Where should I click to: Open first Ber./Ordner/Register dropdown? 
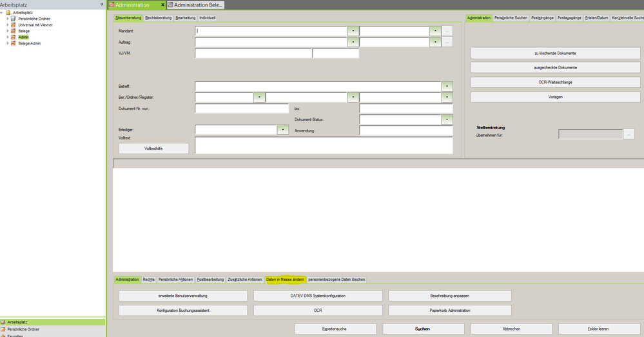[x=259, y=97]
